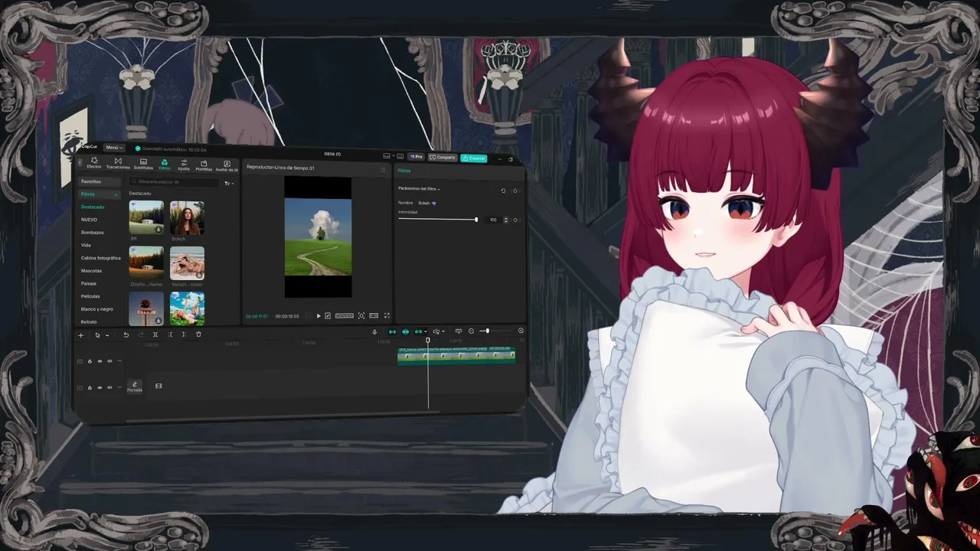This screenshot has width=980, height=551.
Task: Download the 8K filter
Action: (x=158, y=230)
